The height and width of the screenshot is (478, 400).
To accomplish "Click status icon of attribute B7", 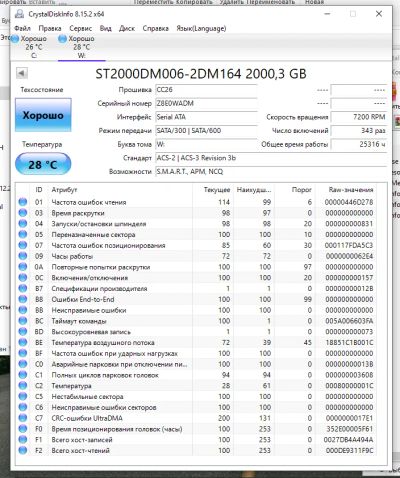I will point(23,288).
